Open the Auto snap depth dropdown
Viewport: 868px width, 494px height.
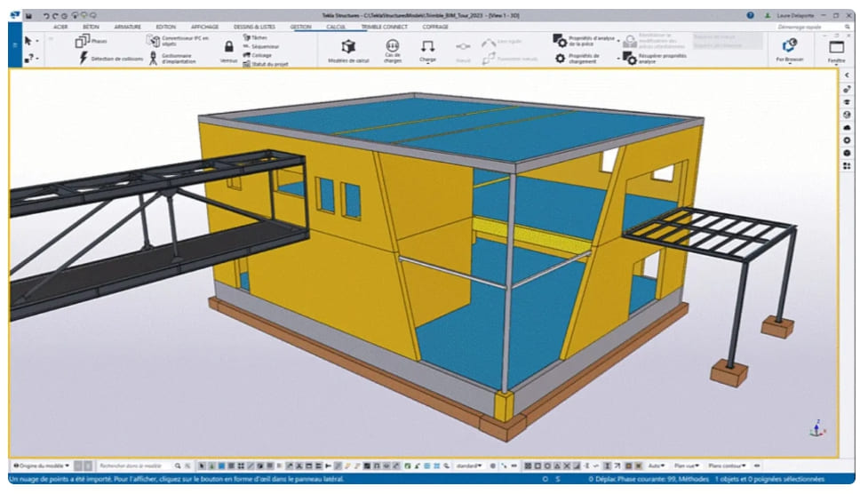point(657,466)
